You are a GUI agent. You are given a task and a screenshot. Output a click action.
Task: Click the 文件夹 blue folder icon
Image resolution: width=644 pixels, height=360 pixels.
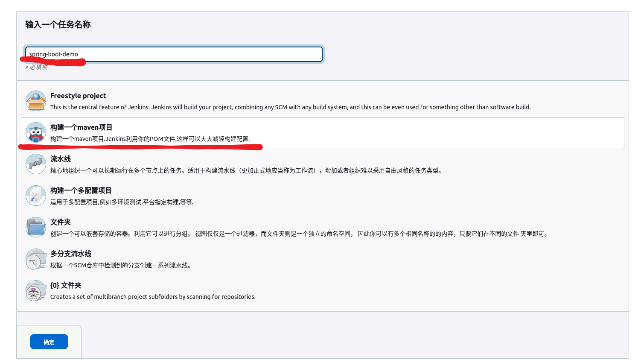point(36,227)
